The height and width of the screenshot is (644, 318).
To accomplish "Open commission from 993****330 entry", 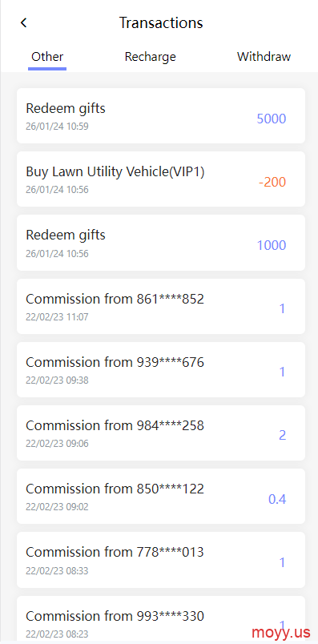I will [161, 618].
